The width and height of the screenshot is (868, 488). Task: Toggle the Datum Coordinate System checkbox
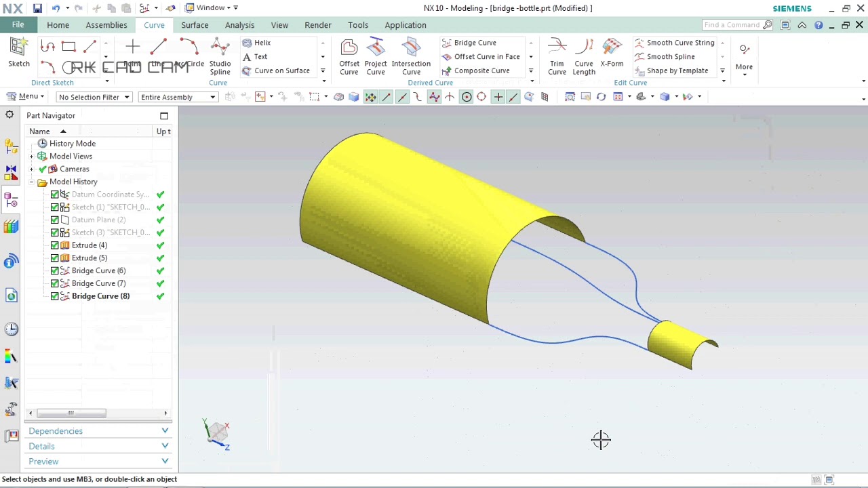coord(55,195)
